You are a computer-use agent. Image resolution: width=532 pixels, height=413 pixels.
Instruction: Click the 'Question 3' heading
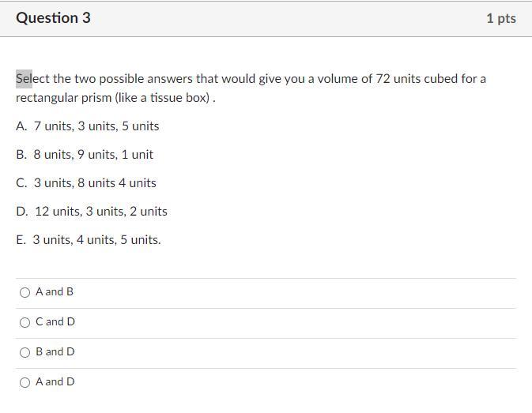pyautogui.click(x=53, y=18)
